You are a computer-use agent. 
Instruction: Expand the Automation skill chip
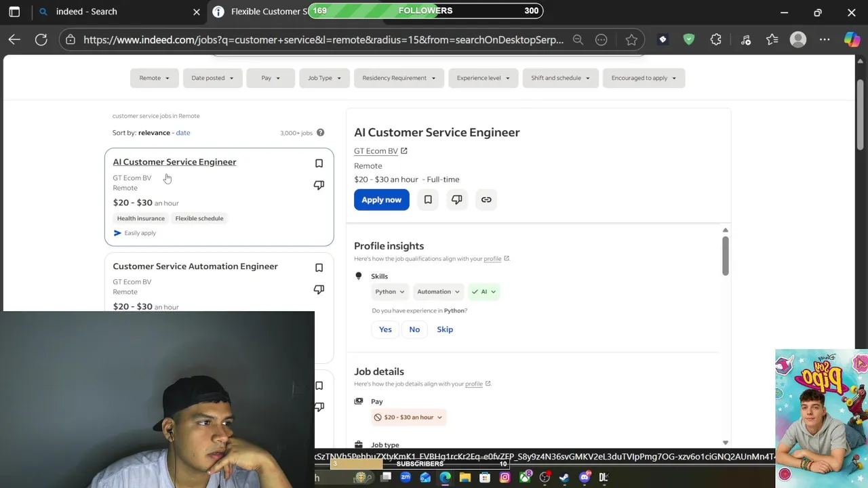[x=438, y=291]
